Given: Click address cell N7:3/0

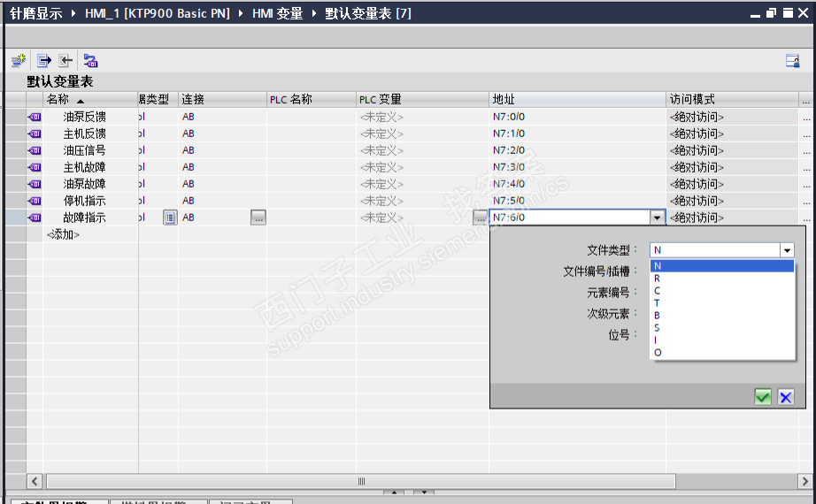Looking at the screenshot, I should (x=578, y=167).
